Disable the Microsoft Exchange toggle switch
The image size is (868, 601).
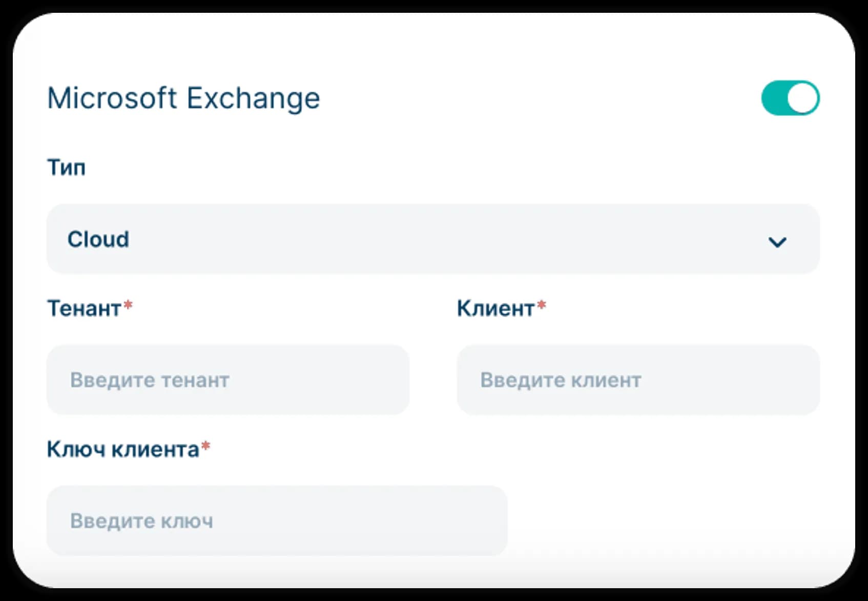(790, 98)
